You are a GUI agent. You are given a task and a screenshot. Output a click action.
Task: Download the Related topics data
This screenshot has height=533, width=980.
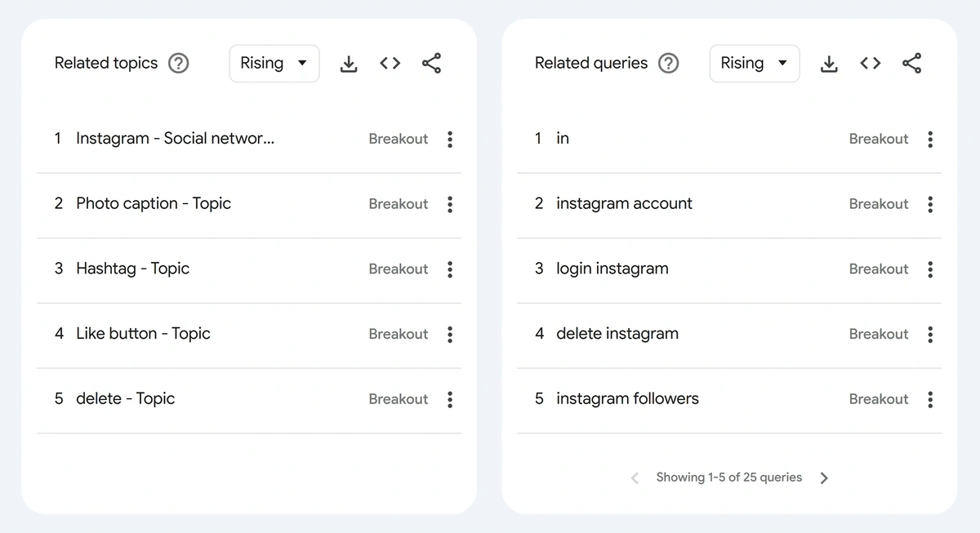tap(349, 64)
